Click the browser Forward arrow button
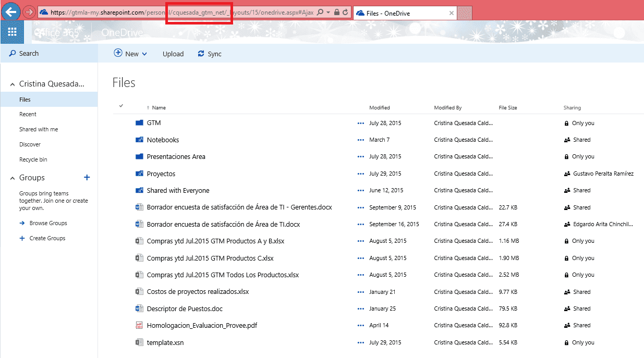 [x=29, y=11]
